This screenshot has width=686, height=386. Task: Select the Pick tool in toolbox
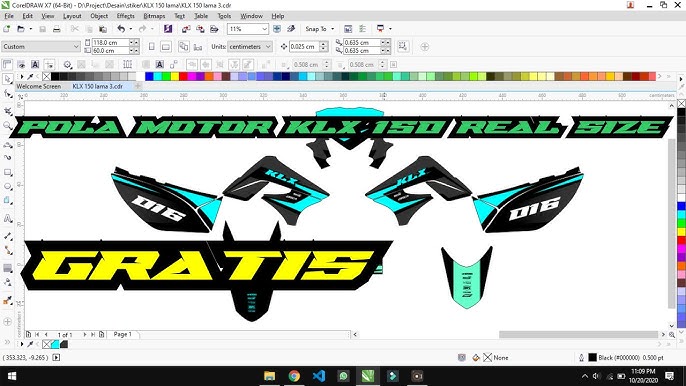(7, 79)
